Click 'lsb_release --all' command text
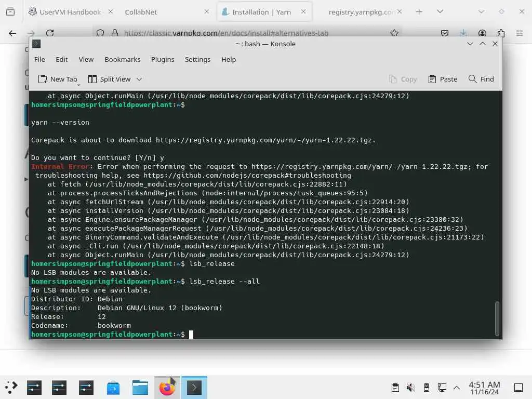The width and height of the screenshot is (532, 399). 224,282
